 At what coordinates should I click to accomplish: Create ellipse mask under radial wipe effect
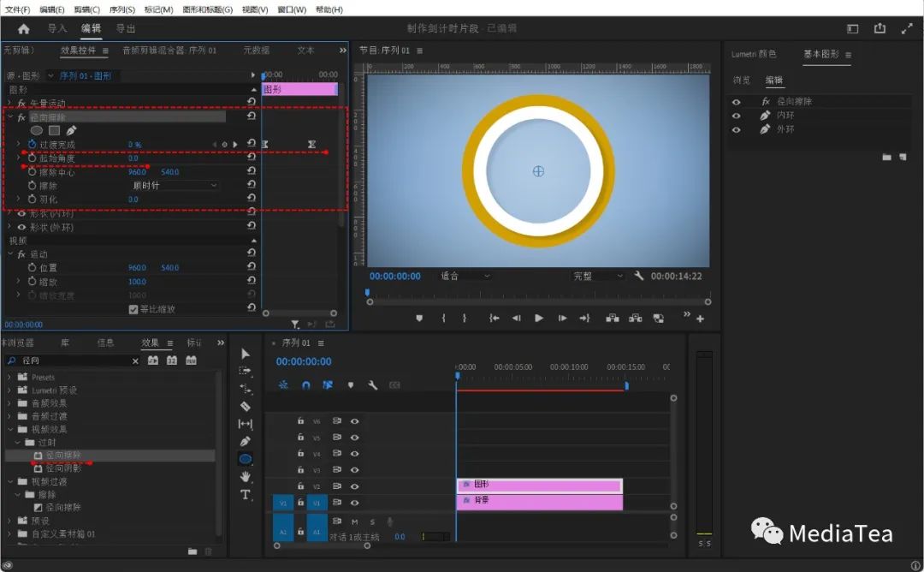(37, 130)
